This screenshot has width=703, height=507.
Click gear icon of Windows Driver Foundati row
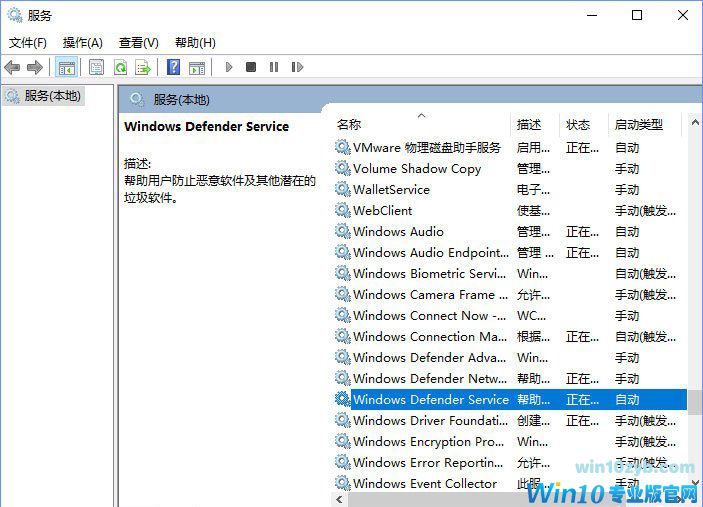[x=343, y=420]
